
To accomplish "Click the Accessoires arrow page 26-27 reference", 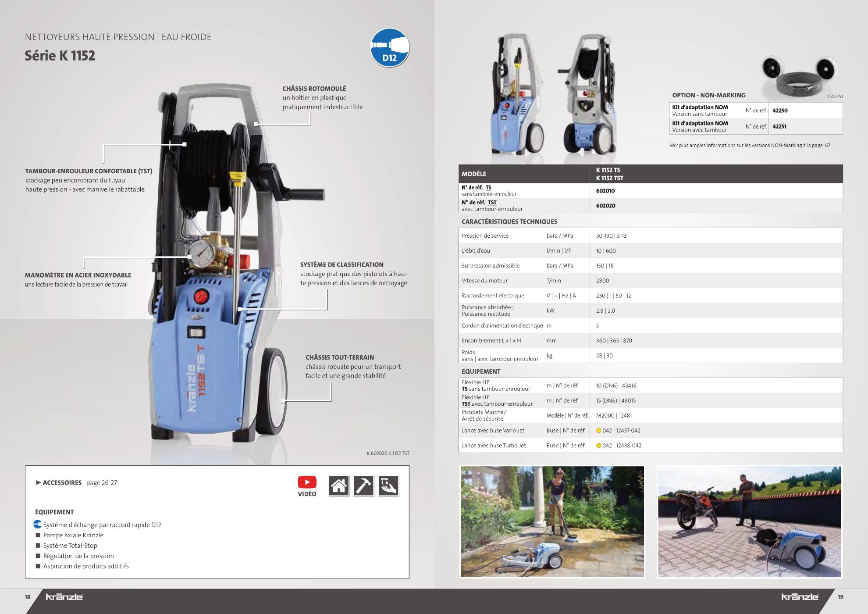I will [x=77, y=482].
